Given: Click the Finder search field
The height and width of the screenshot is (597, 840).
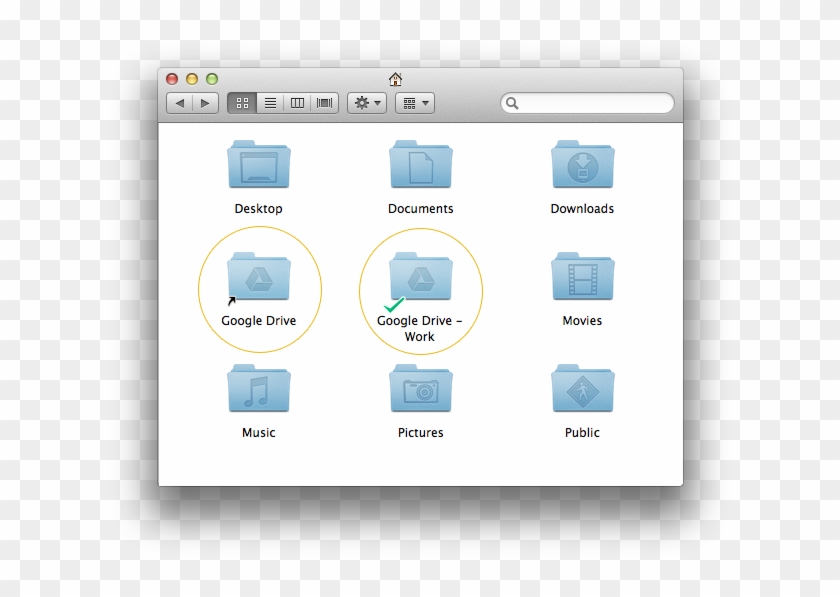Looking at the screenshot, I should (587, 103).
